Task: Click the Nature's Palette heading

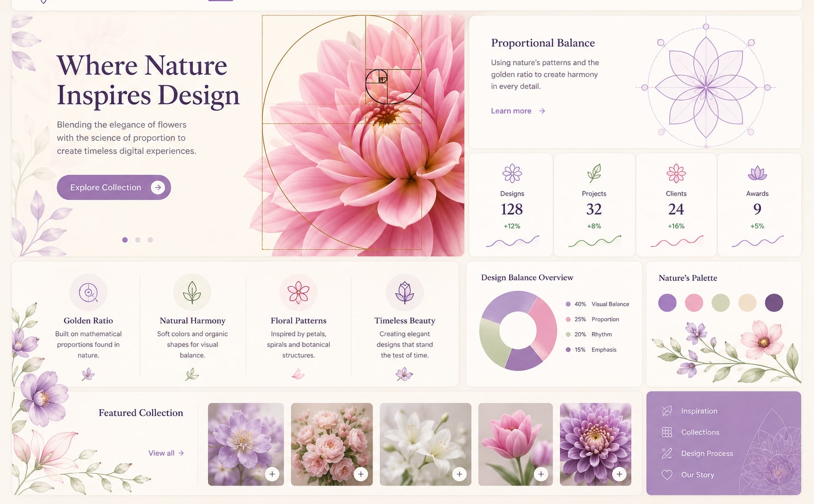Action: pos(688,278)
